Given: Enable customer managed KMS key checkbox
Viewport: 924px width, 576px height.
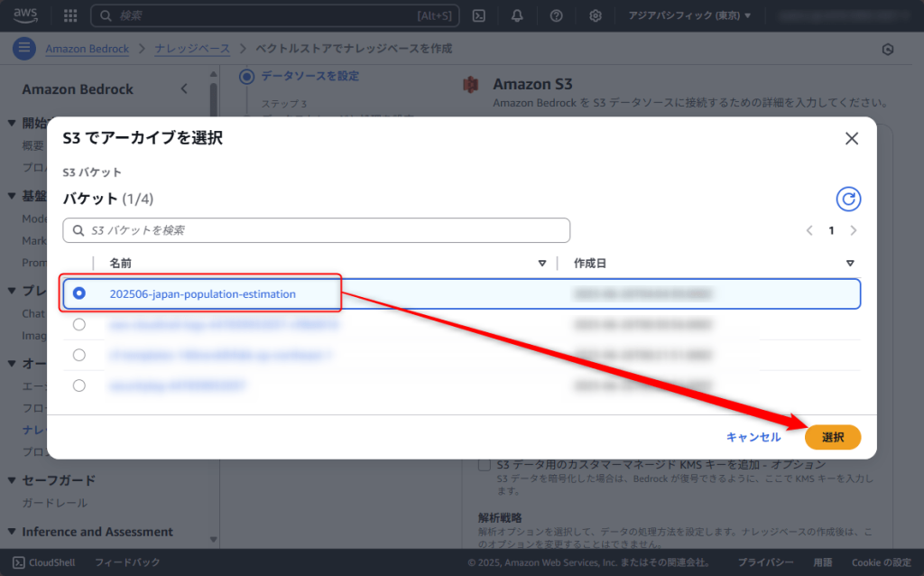Looking at the screenshot, I should click(x=485, y=465).
